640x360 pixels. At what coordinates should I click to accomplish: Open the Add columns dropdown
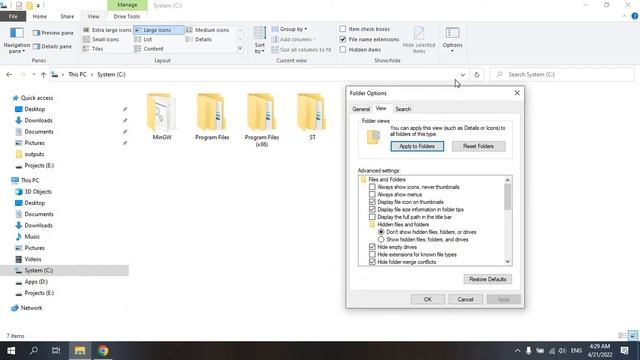tap(294, 39)
